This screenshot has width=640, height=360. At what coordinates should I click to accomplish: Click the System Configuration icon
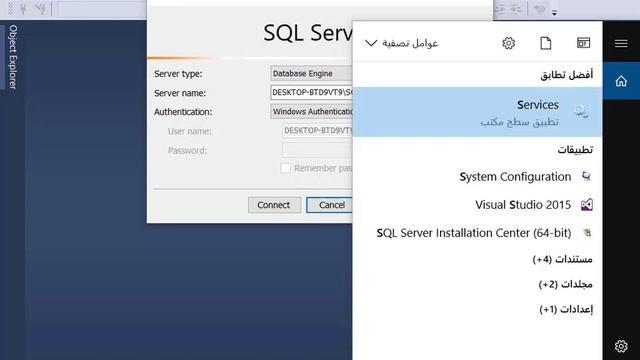pyautogui.click(x=587, y=176)
